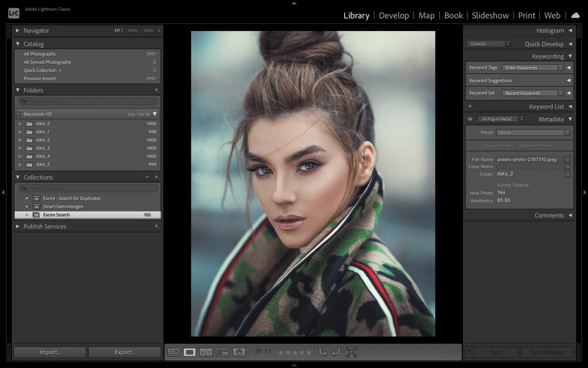Open the Slideshow module
This screenshot has height=368, width=588.
(490, 15)
